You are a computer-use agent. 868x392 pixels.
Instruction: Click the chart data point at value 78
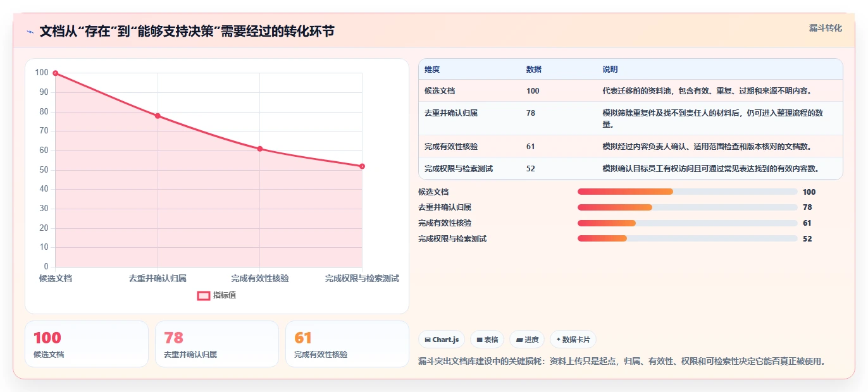[x=158, y=116]
